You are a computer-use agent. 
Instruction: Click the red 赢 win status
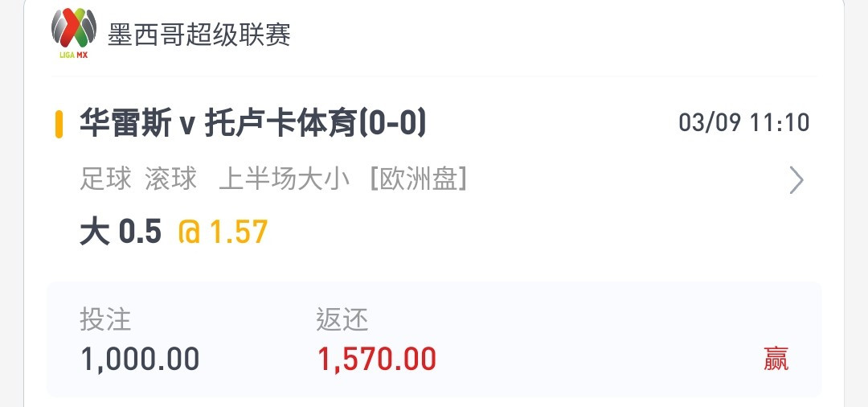776,359
